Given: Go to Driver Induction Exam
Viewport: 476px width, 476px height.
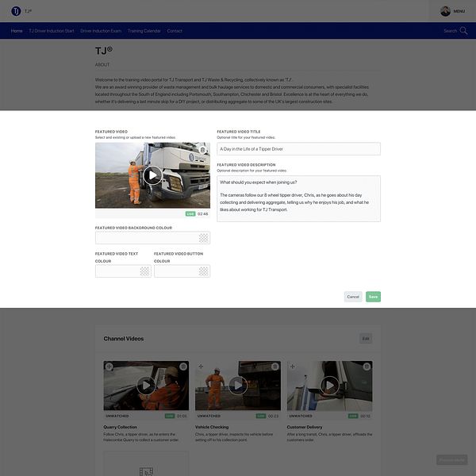Looking at the screenshot, I should pyautogui.click(x=101, y=31).
